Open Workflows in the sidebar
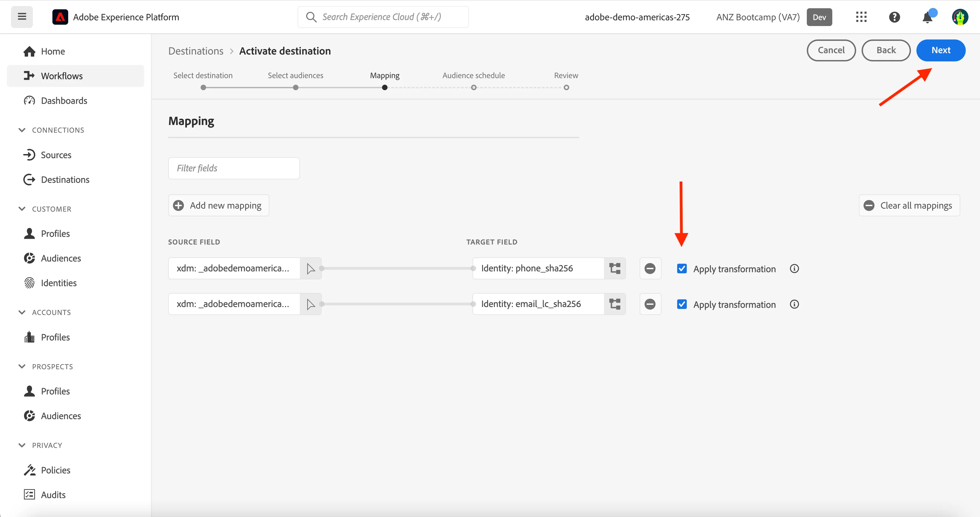Image resolution: width=980 pixels, height=517 pixels. (75, 76)
